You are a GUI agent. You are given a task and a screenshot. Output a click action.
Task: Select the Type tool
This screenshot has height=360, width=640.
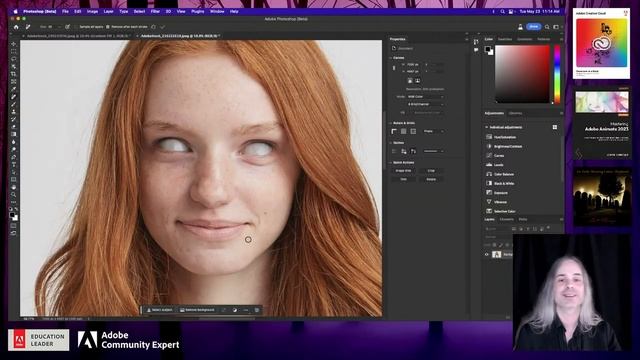[x=13, y=164]
